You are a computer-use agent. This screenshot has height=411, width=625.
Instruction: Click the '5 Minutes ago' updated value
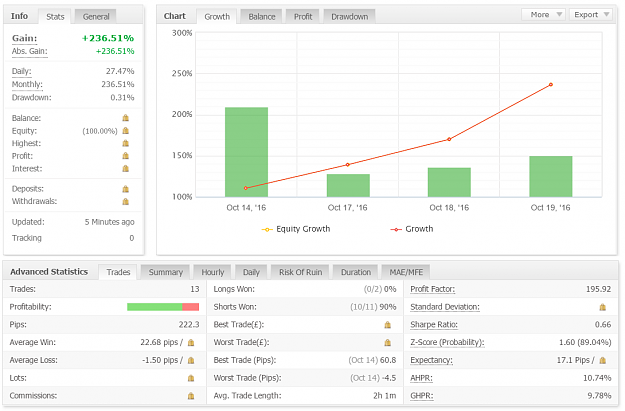coord(109,222)
